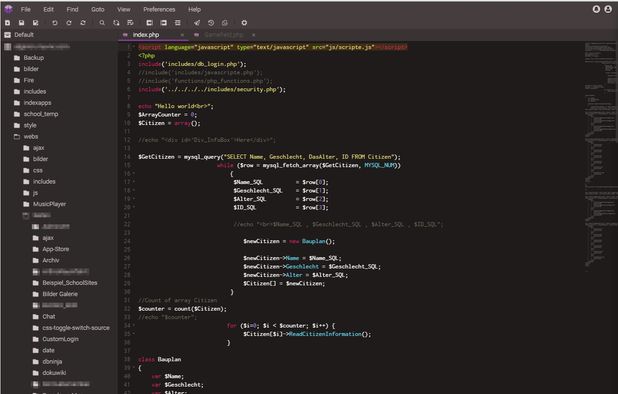Viewport: 618px width, 394px height.
Task: Click the code minimap on right
Action: click(600, 158)
